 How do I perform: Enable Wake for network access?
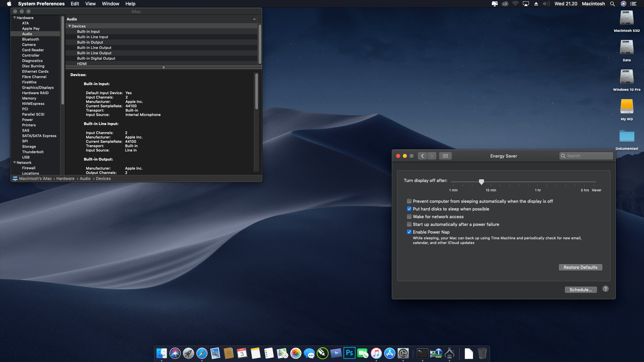pyautogui.click(x=409, y=217)
